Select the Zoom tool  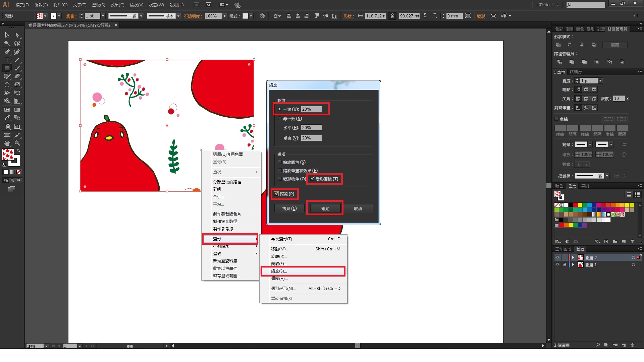point(17,143)
